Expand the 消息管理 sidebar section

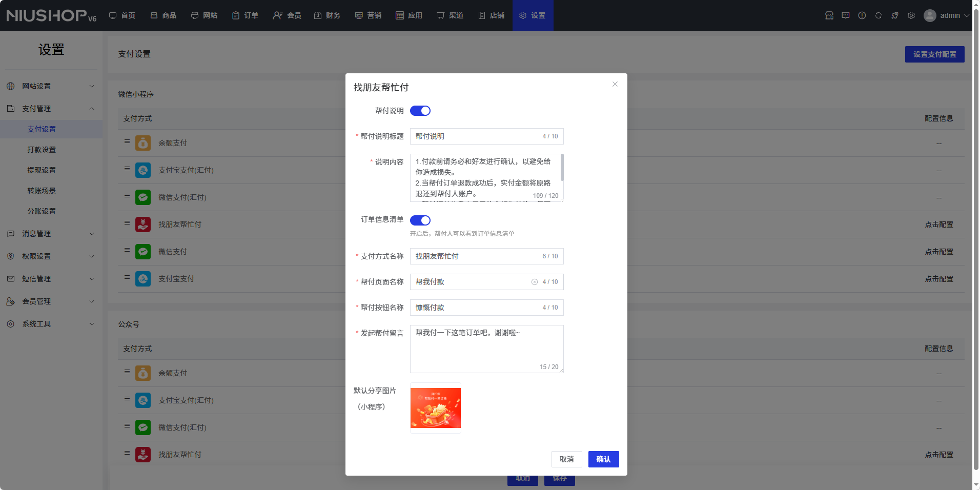[51, 234]
